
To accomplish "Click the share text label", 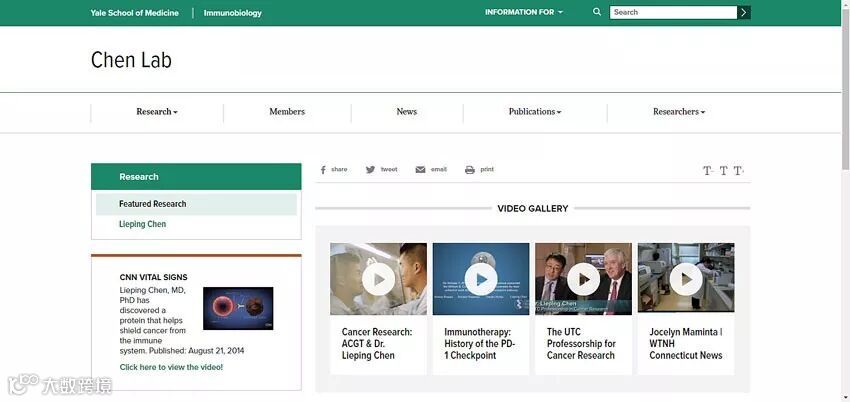I will pyautogui.click(x=339, y=170).
